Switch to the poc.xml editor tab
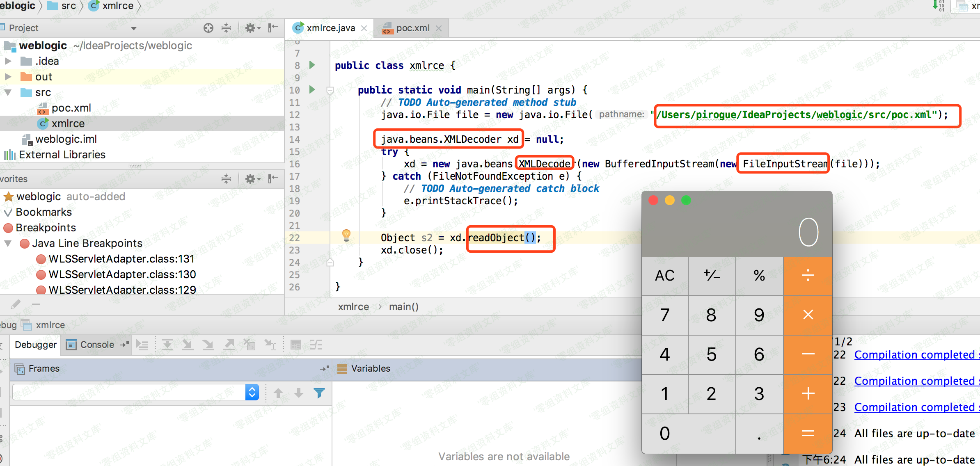The image size is (980, 466). (x=412, y=28)
